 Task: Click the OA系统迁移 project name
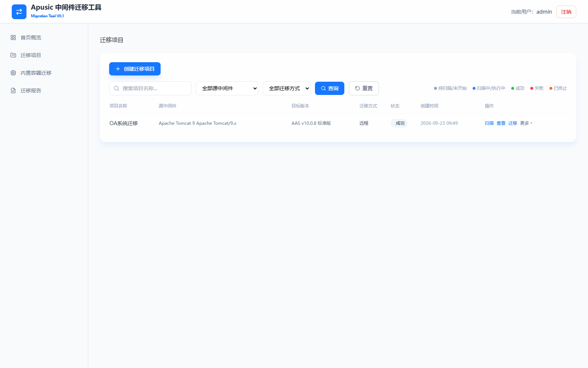(x=123, y=123)
